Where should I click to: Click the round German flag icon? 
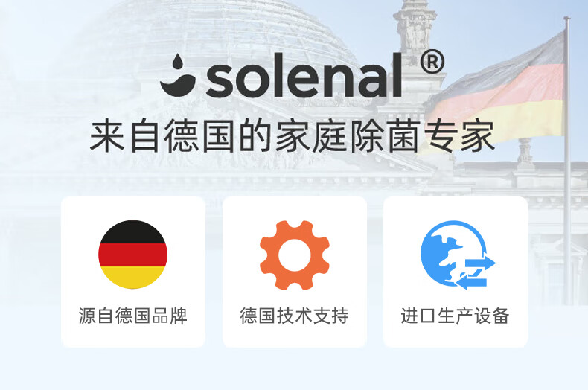click(132, 255)
